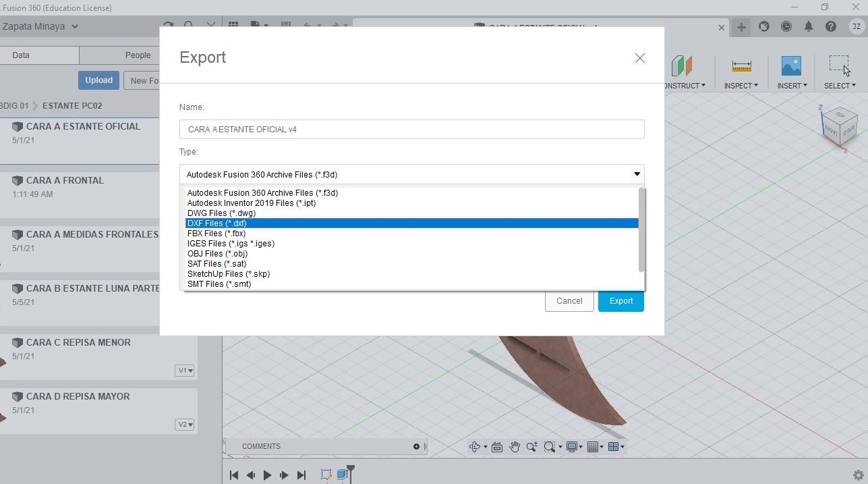The height and width of the screenshot is (484, 868).
Task: Select SketchUp Files (*.skp) option
Action: click(x=411, y=274)
